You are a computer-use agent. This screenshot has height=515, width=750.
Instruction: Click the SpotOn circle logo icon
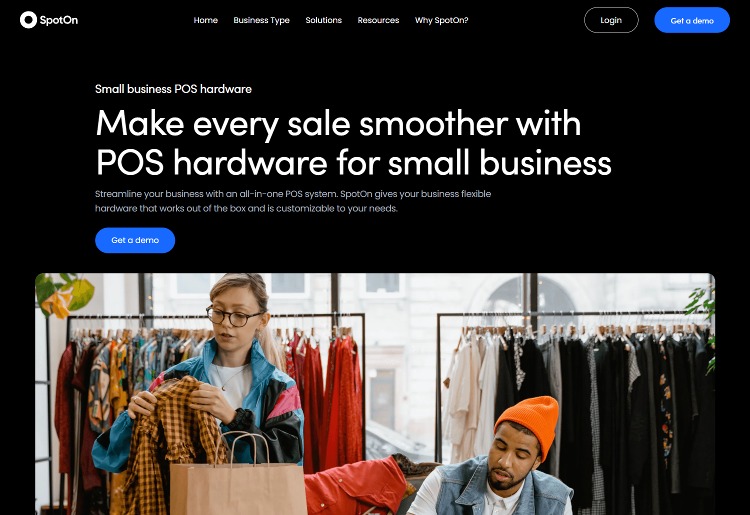click(x=28, y=20)
